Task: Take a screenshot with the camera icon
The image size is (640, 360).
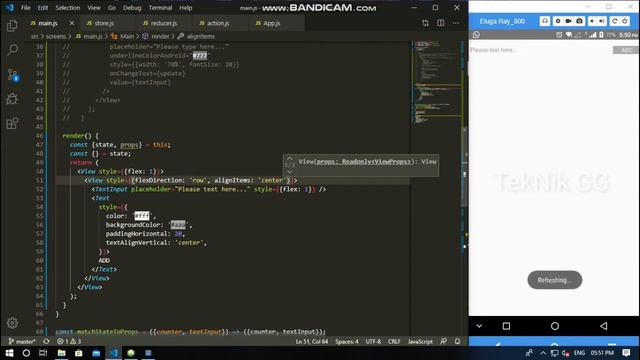Action: (x=579, y=21)
